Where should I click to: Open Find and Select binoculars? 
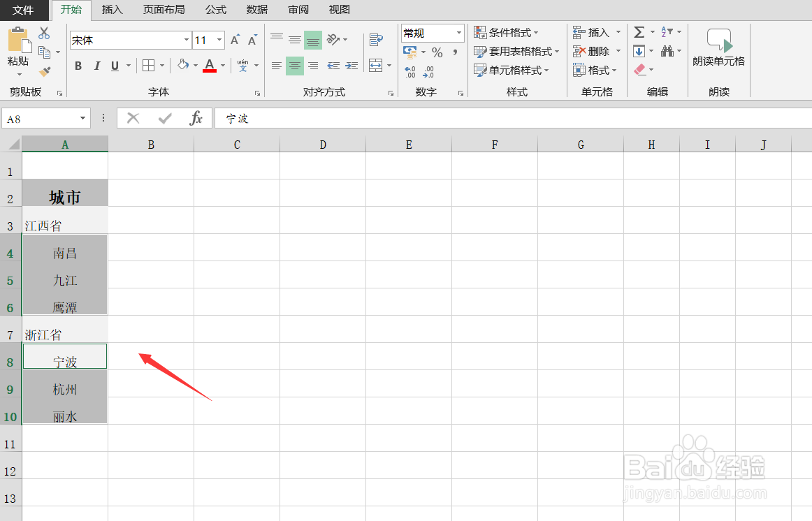(667, 51)
